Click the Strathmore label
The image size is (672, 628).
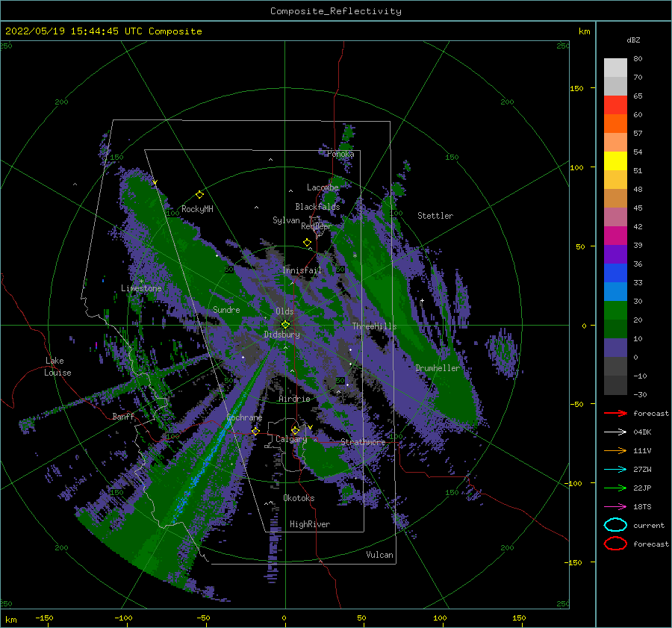pos(363,442)
